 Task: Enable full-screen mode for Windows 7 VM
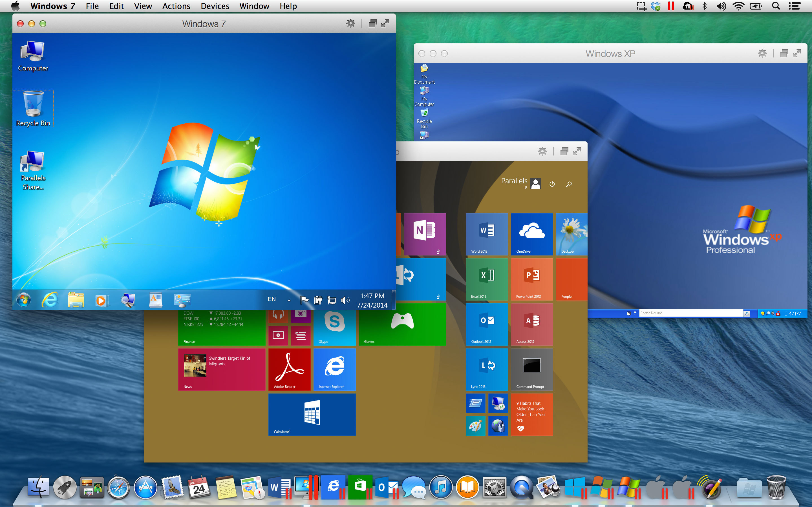click(385, 24)
